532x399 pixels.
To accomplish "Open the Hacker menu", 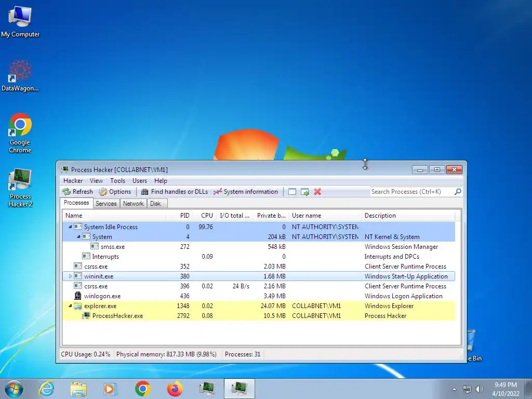I will point(73,181).
